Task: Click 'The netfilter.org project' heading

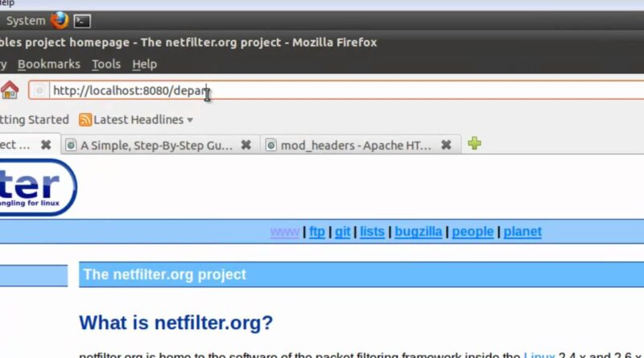Action: (x=165, y=274)
